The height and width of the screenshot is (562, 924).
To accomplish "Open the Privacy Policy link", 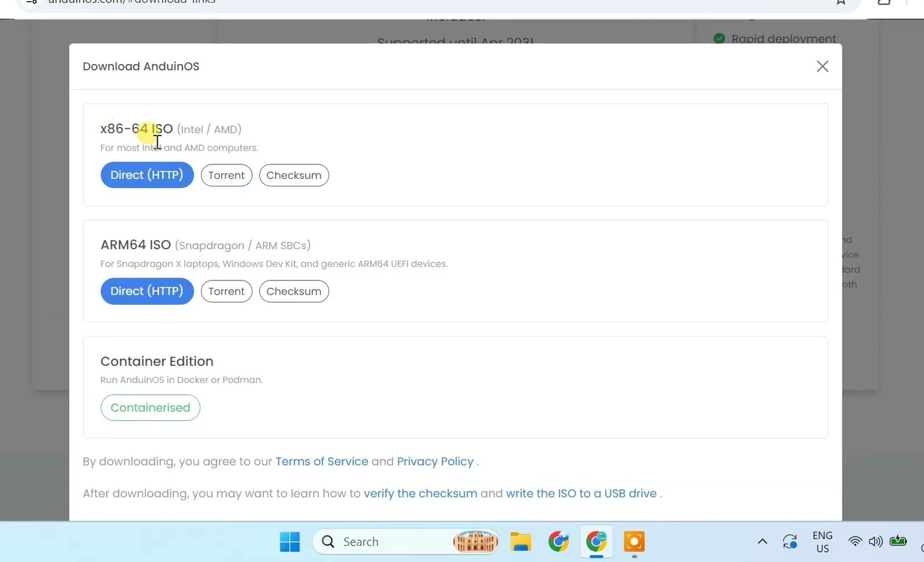I will (x=435, y=462).
